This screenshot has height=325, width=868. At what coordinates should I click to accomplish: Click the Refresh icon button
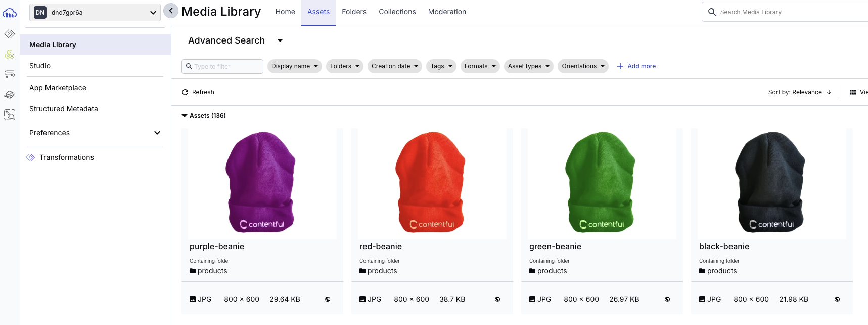click(185, 92)
